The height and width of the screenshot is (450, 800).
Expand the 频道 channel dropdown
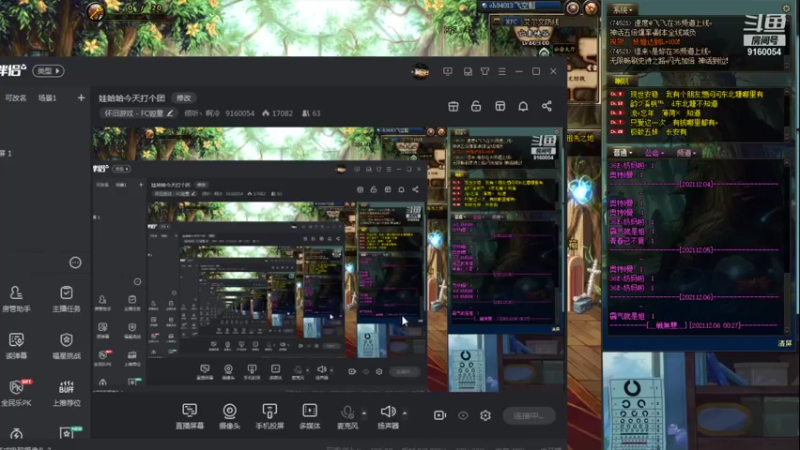(x=686, y=153)
